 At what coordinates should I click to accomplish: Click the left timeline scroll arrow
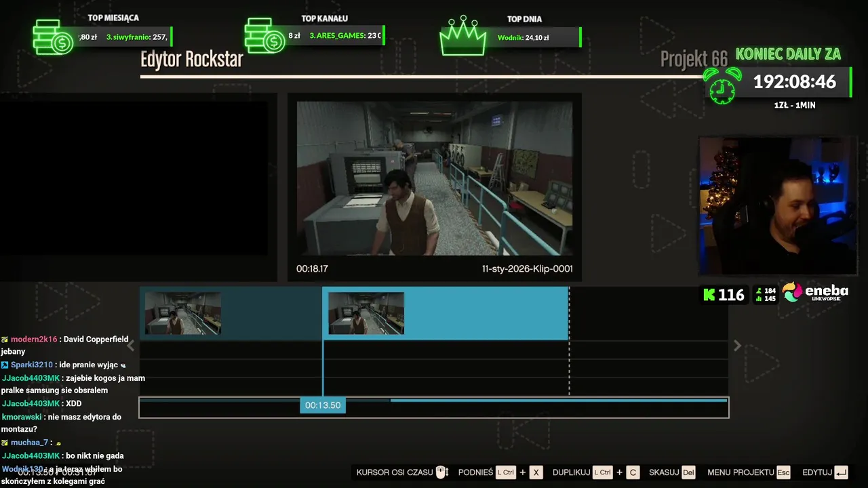pyautogui.click(x=131, y=346)
